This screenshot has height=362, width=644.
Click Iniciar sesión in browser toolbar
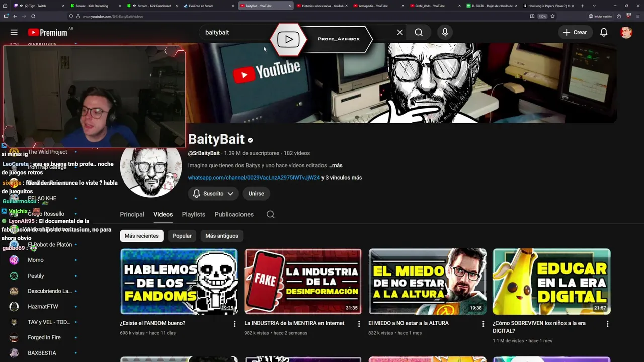[x=600, y=16]
